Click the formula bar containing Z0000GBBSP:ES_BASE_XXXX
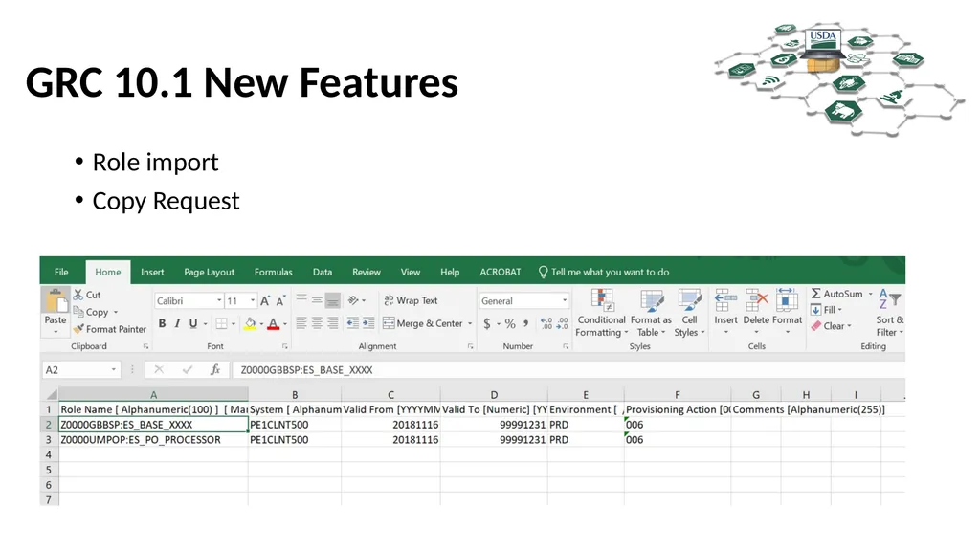Screen dimensions: 980x550 pos(568,370)
